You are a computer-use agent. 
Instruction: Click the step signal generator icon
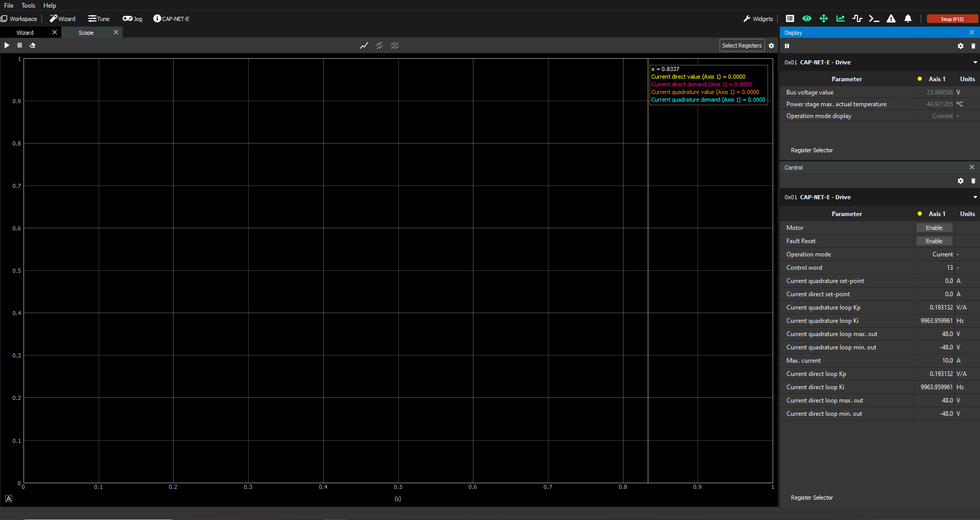coord(857,19)
